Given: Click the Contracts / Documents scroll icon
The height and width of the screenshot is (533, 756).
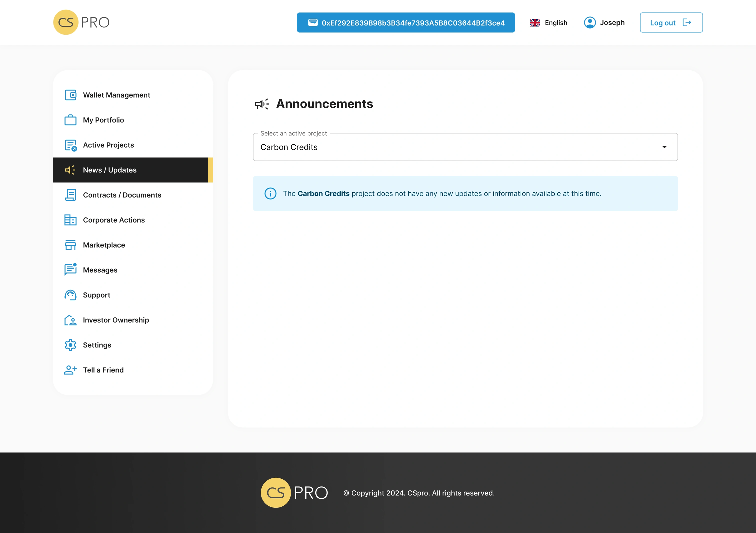Looking at the screenshot, I should tap(70, 195).
